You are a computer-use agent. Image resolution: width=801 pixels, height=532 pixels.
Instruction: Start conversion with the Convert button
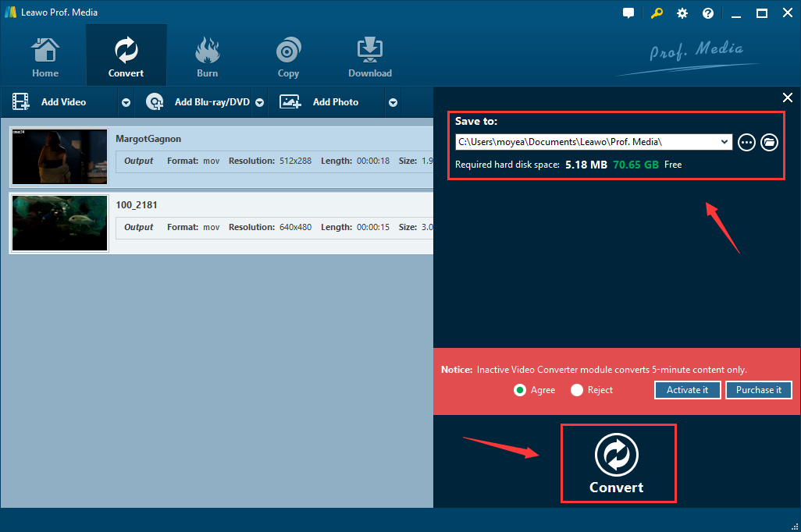[617, 464]
